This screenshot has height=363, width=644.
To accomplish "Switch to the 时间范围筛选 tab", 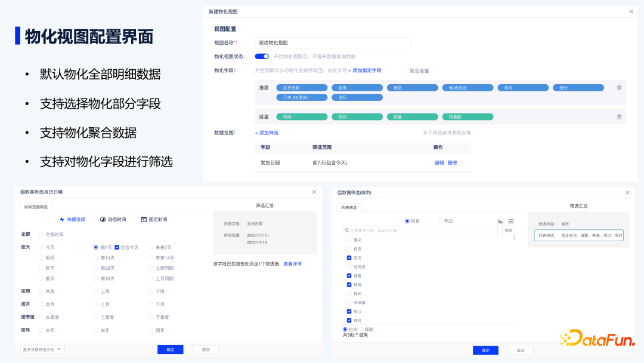I will (36, 207).
